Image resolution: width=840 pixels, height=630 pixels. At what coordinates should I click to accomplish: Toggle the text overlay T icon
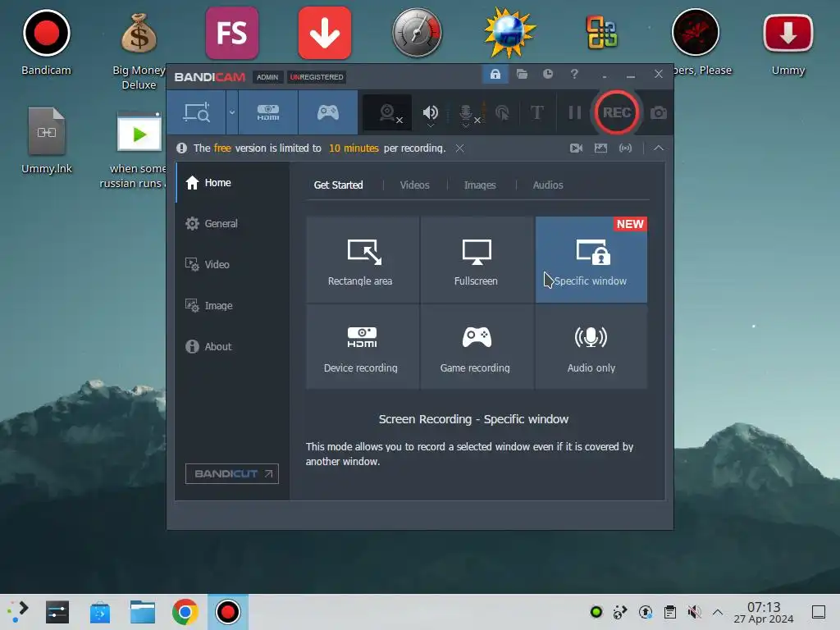tap(536, 112)
